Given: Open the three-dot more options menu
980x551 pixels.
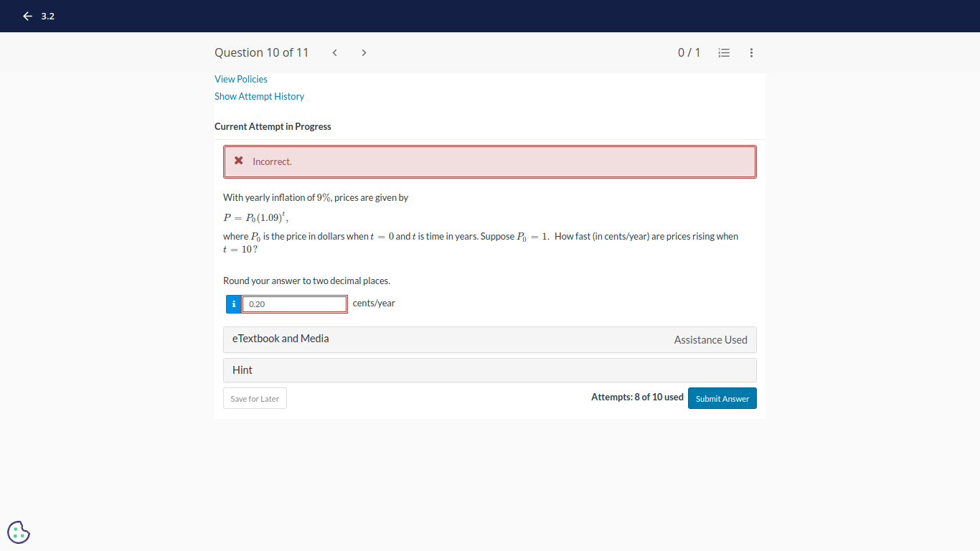Looking at the screenshot, I should click(x=751, y=52).
